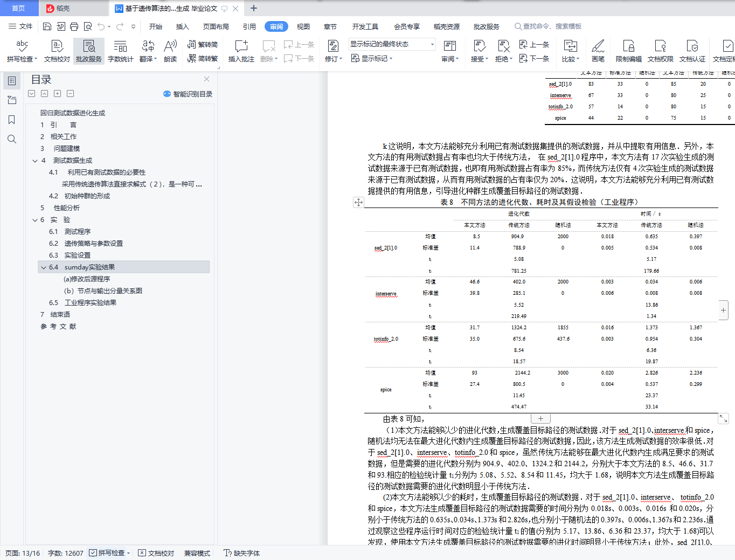This screenshot has width=735, height=560.
Task: Toggle 文档校对 in the status bar
Action: (156, 553)
